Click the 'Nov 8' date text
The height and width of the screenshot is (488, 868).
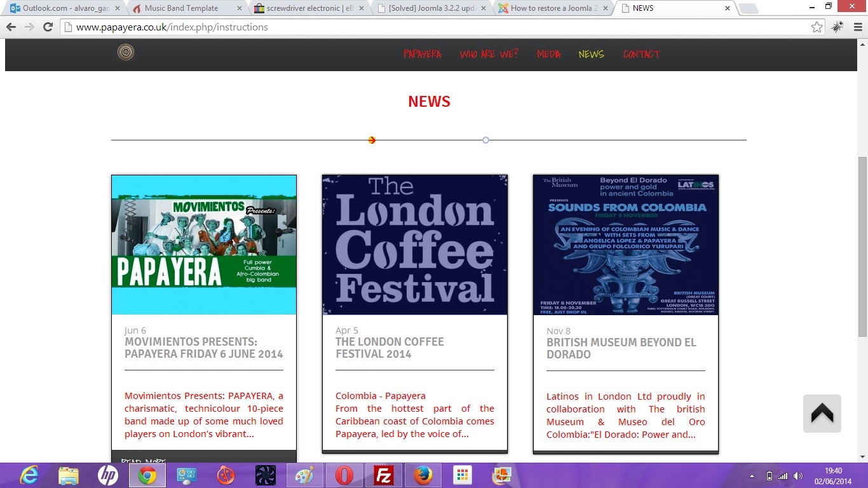point(559,331)
